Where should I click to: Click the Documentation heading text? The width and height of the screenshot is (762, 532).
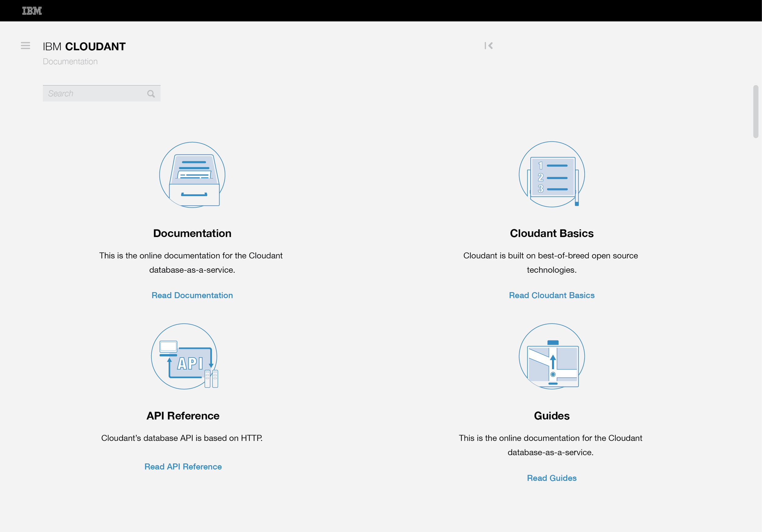point(192,233)
